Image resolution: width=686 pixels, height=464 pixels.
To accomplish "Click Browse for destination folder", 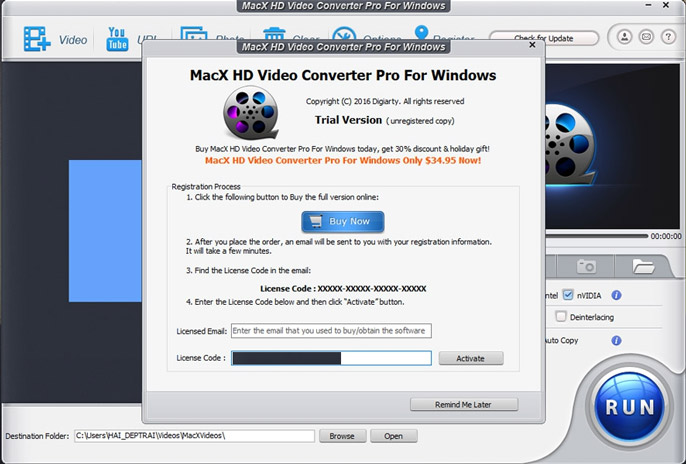I will pyautogui.click(x=342, y=436).
